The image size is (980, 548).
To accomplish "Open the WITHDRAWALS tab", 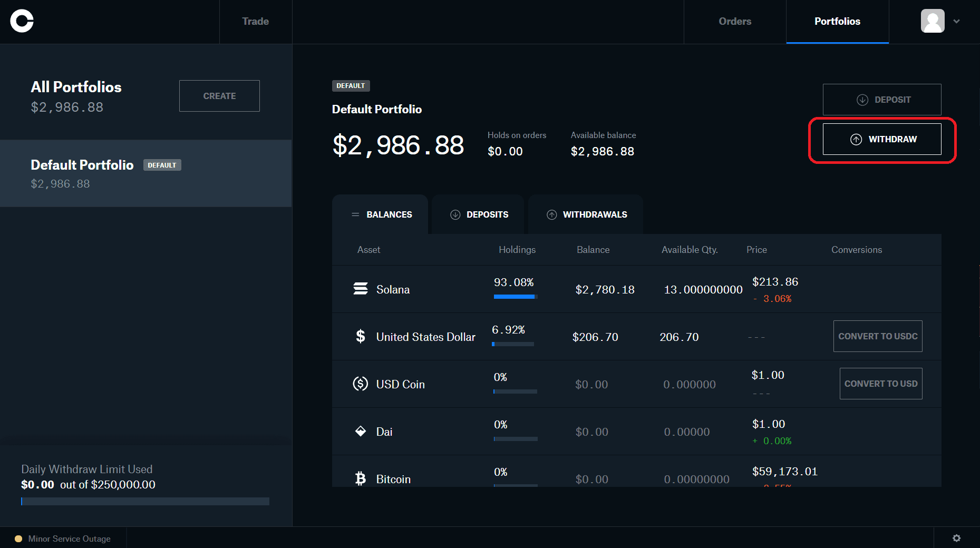I will point(586,214).
